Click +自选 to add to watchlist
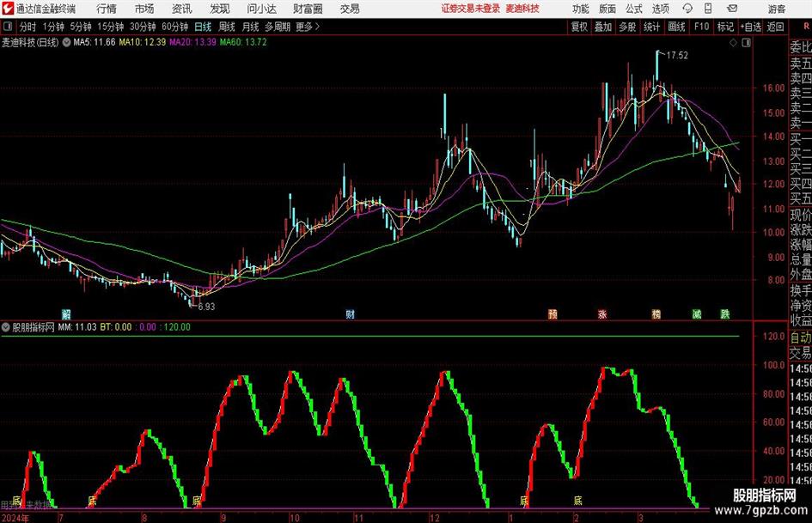The image size is (812, 523). click(750, 27)
